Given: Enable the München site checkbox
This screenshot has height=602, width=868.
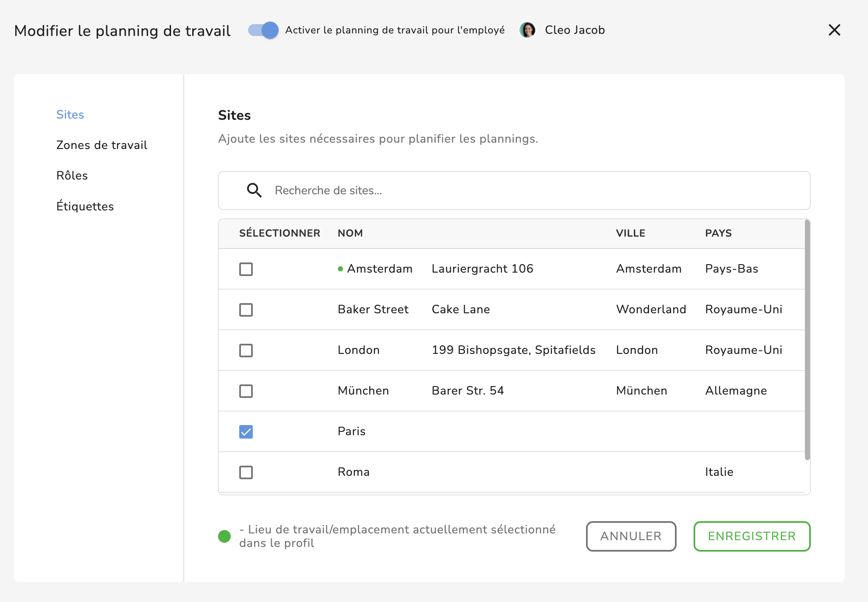Looking at the screenshot, I should 246,391.
